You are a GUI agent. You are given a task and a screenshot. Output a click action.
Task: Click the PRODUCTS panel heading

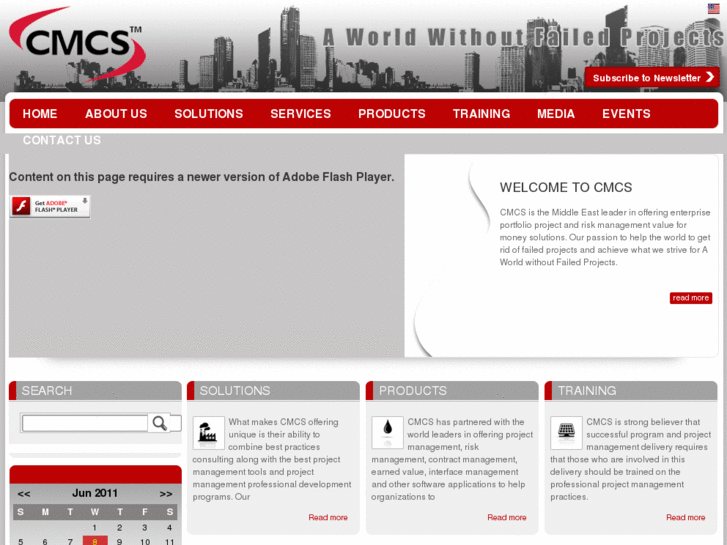[x=413, y=391]
